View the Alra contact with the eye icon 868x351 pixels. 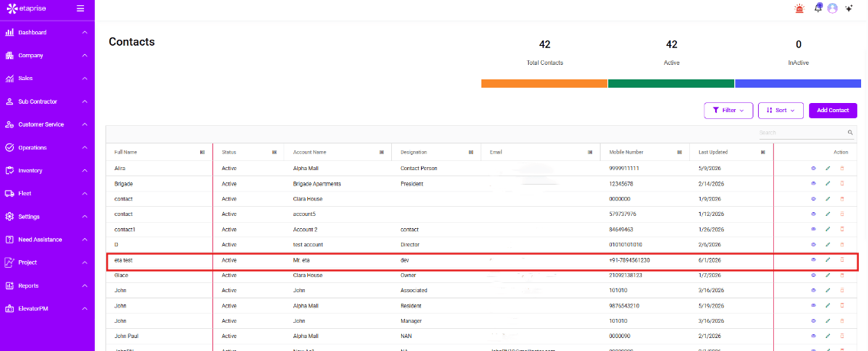[x=813, y=168]
